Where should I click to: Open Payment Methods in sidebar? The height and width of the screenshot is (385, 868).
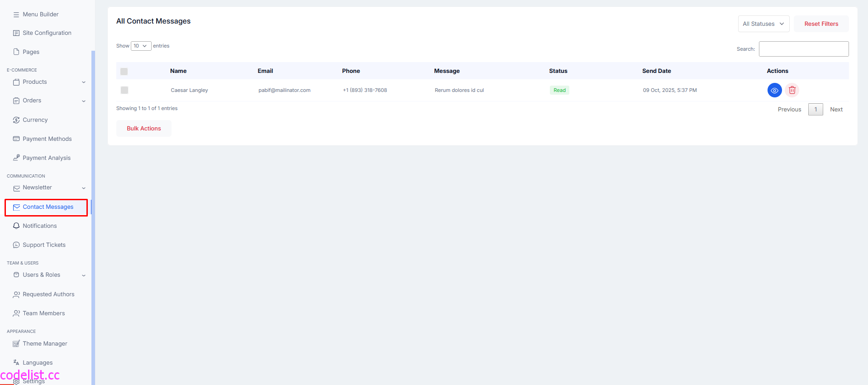point(47,139)
